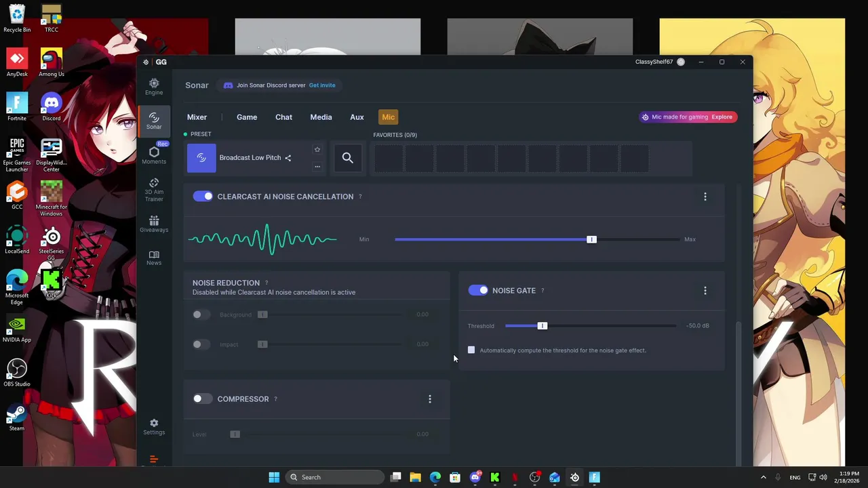
Task: Open File Explorer from the taskbar
Action: pos(416,477)
